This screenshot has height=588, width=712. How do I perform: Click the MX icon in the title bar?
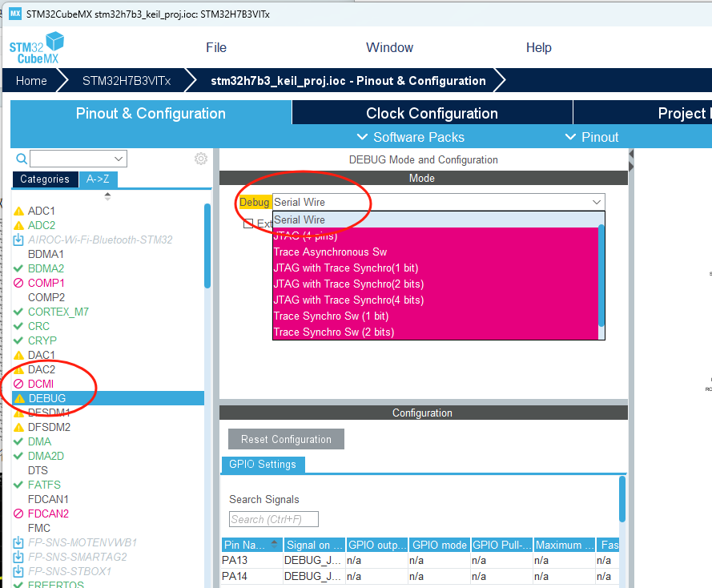15,13
